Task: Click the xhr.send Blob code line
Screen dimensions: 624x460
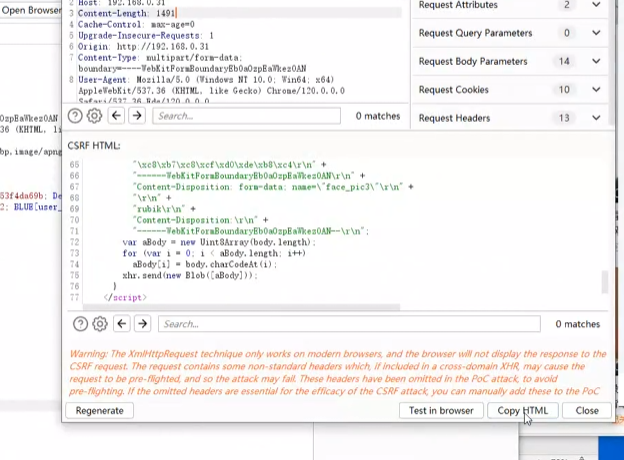Action: [x=190, y=275]
